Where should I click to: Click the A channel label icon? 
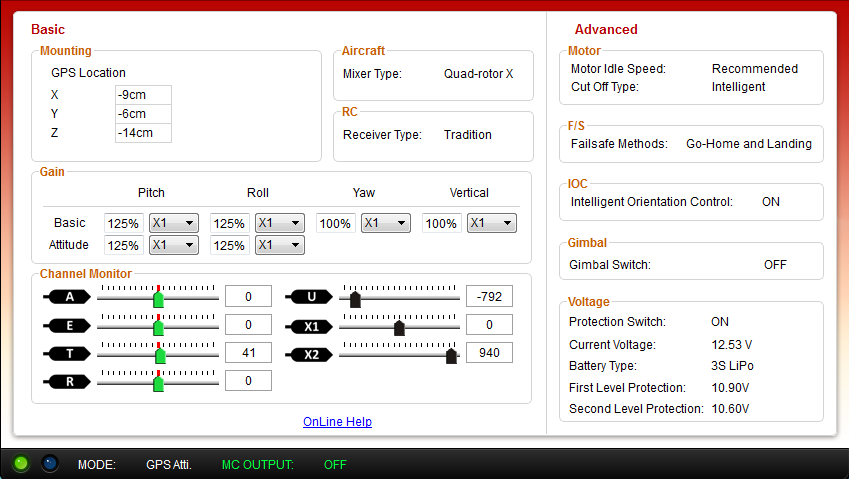pos(68,297)
